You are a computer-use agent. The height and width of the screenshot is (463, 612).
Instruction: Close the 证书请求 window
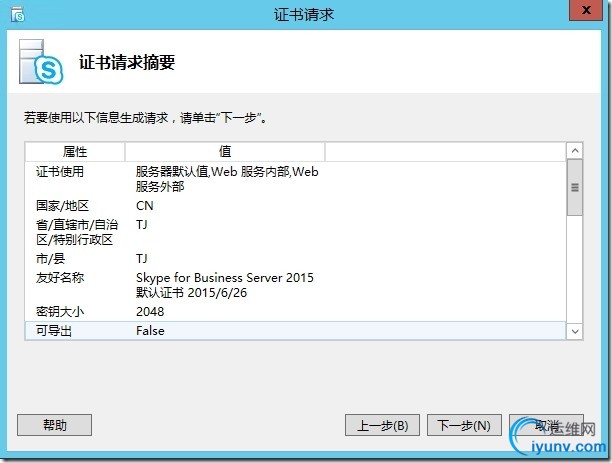pyautogui.click(x=585, y=10)
